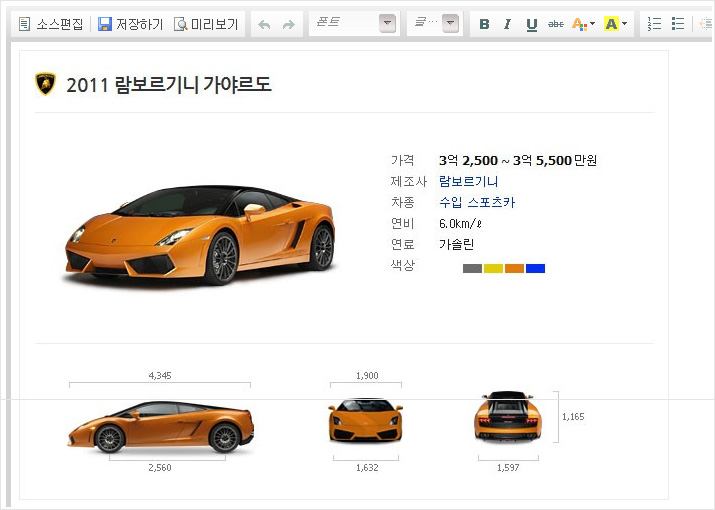This screenshot has width=715, height=510.
Task: Insert a bulleted list
Action: pos(678,24)
